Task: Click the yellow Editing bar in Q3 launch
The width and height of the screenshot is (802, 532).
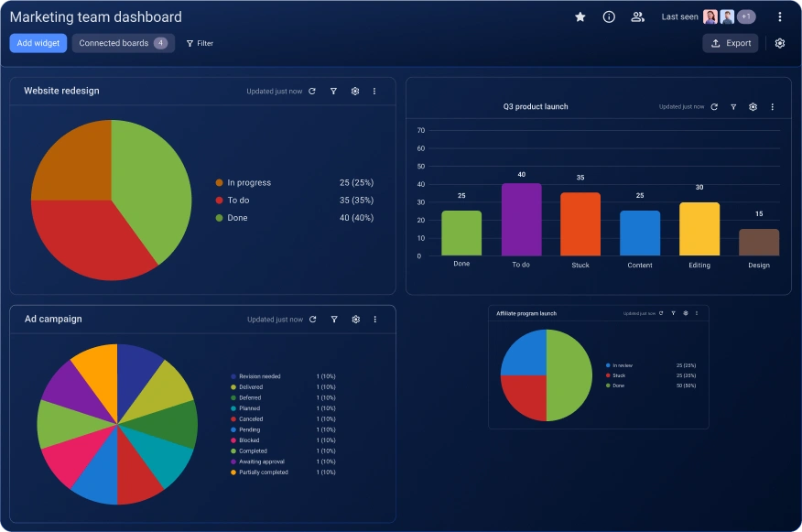Action: (x=699, y=229)
